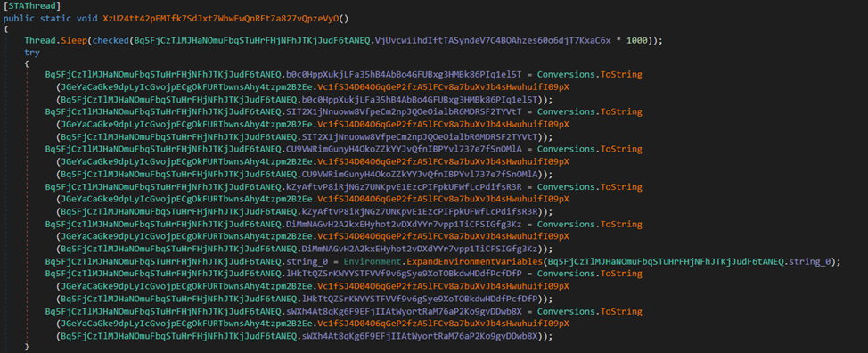Click method name starting with XzU24tt42pEM
This screenshot has height=353, width=868.
(220, 18)
